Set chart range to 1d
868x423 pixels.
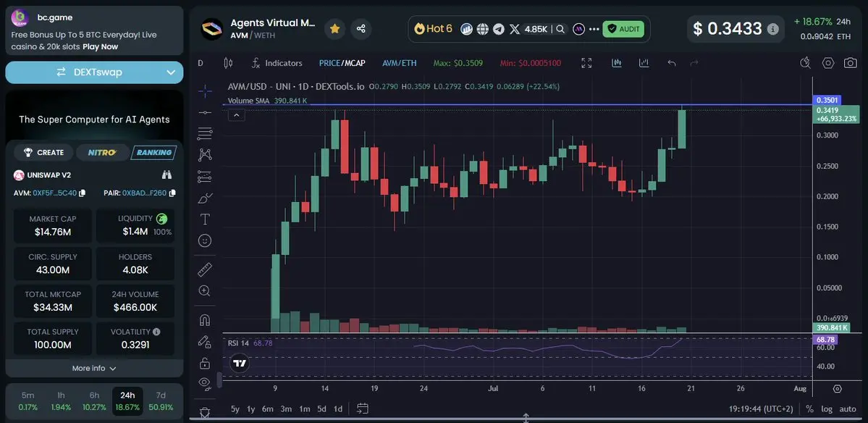337,409
